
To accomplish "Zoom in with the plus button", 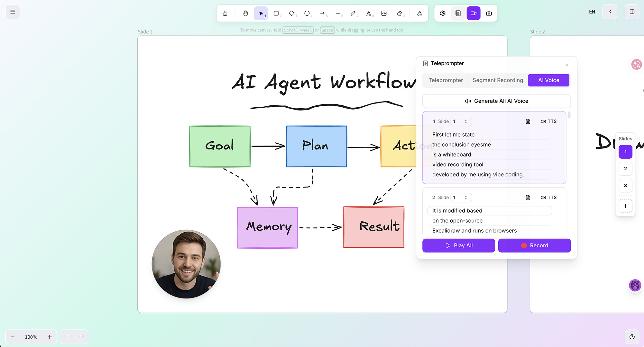I will pos(50,337).
